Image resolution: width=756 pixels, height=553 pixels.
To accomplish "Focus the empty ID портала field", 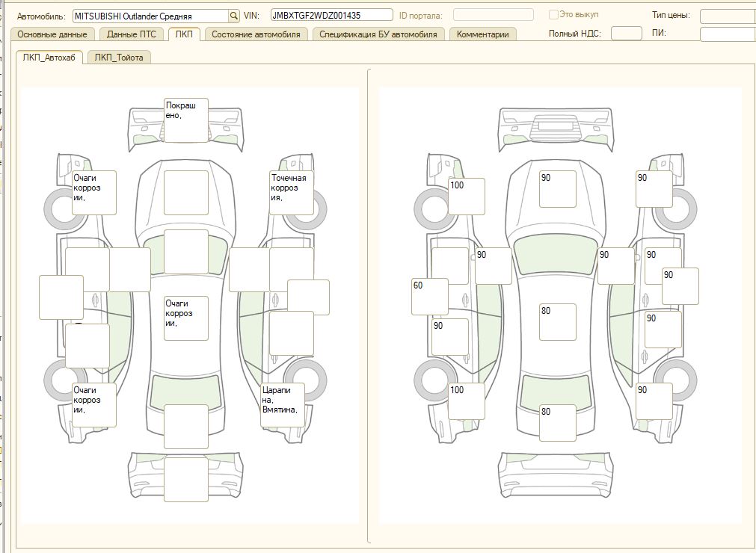I will click(x=494, y=15).
